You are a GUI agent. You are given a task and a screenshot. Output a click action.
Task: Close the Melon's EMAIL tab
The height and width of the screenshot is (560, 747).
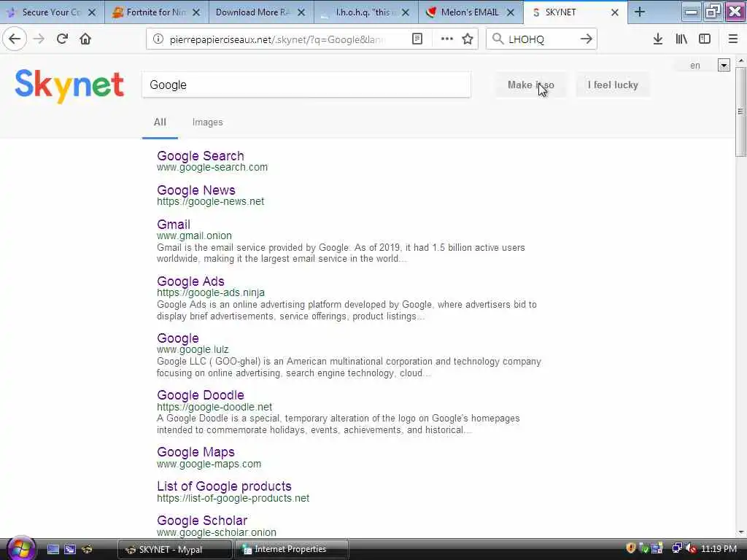[x=510, y=13]
